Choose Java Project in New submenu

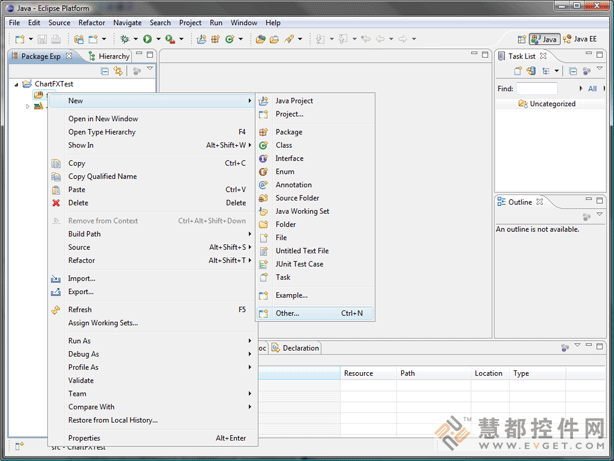pos(315,101)
